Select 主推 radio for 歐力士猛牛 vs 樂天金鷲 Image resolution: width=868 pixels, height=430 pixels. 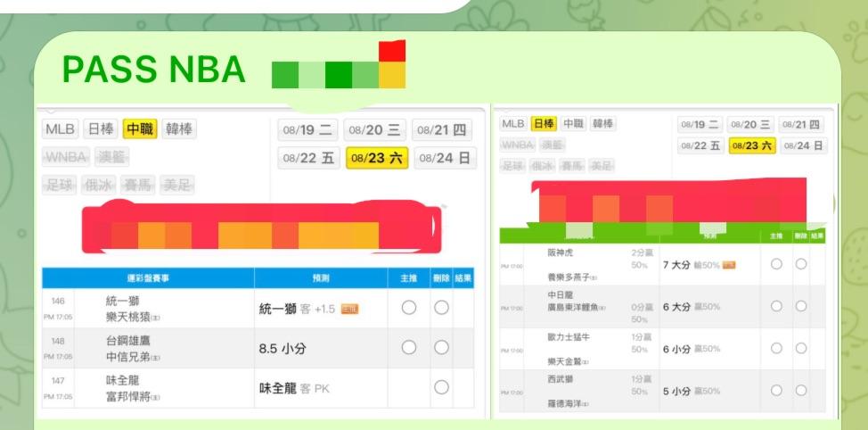777,348
